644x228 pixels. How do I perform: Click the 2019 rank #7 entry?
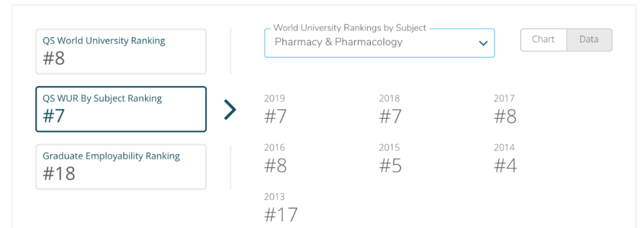(275, 110)
